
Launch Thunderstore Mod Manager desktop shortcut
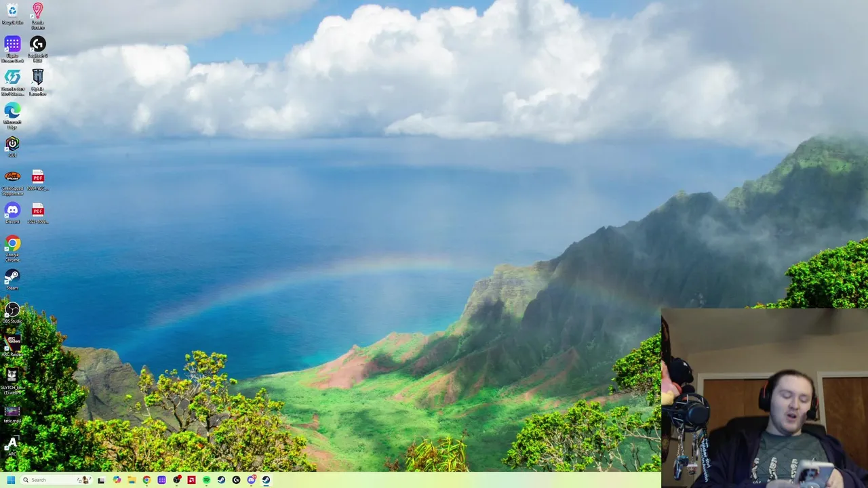[x=12, y=82]
